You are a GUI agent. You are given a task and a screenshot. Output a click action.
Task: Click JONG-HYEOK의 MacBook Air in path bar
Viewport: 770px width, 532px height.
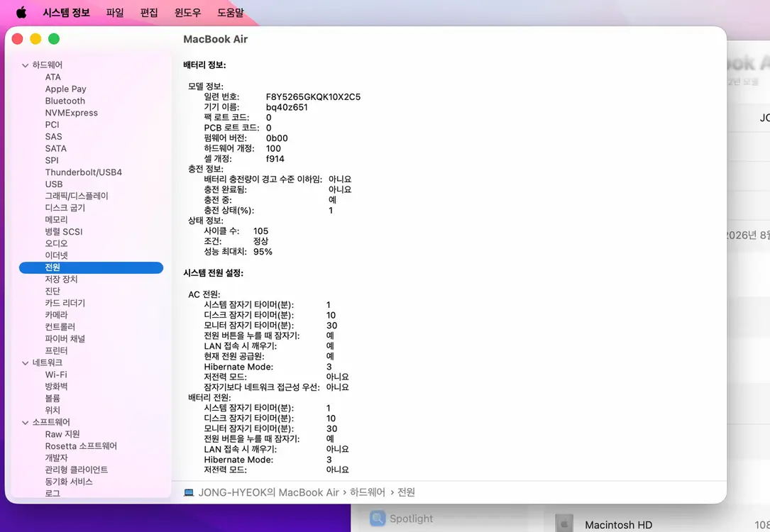(x=269, y=492)
